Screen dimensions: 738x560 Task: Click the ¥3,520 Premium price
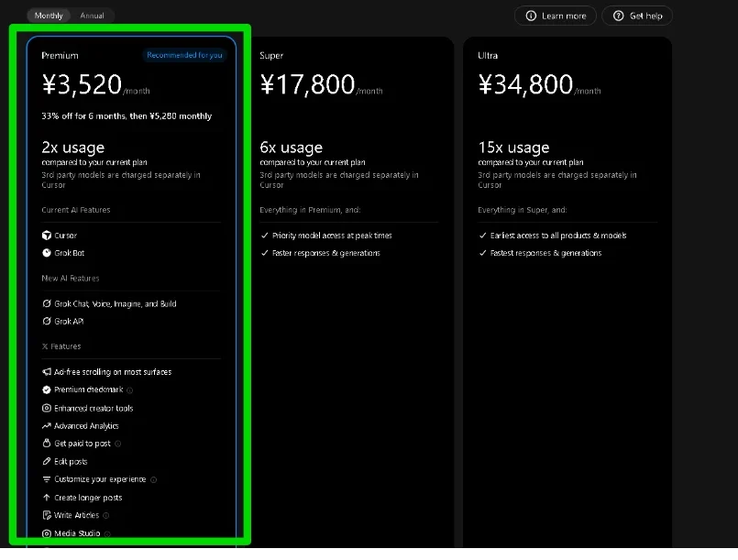(x=82, y=84)
